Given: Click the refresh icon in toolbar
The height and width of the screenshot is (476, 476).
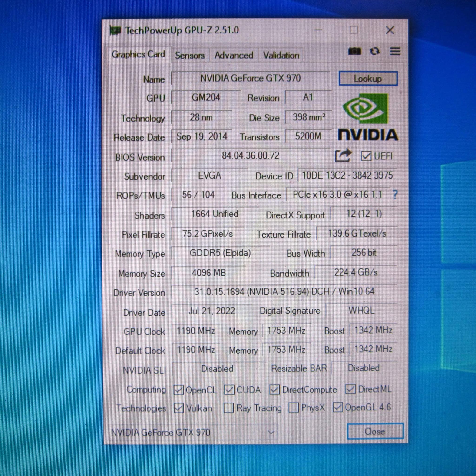Looking at the screenshot, I should tap(374, 51).
